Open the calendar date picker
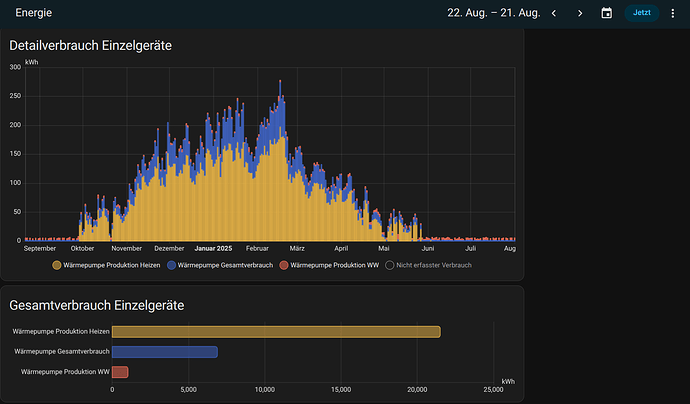690x404 pixels. [x=606, y=13]
